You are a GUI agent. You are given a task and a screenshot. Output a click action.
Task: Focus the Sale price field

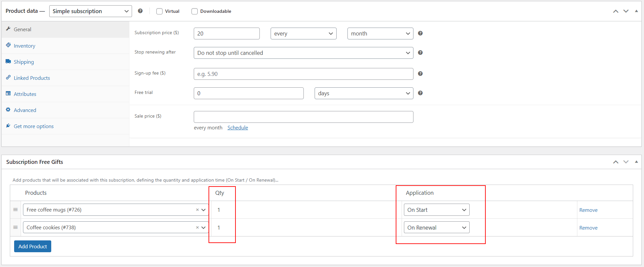click(x=303, y=117)
